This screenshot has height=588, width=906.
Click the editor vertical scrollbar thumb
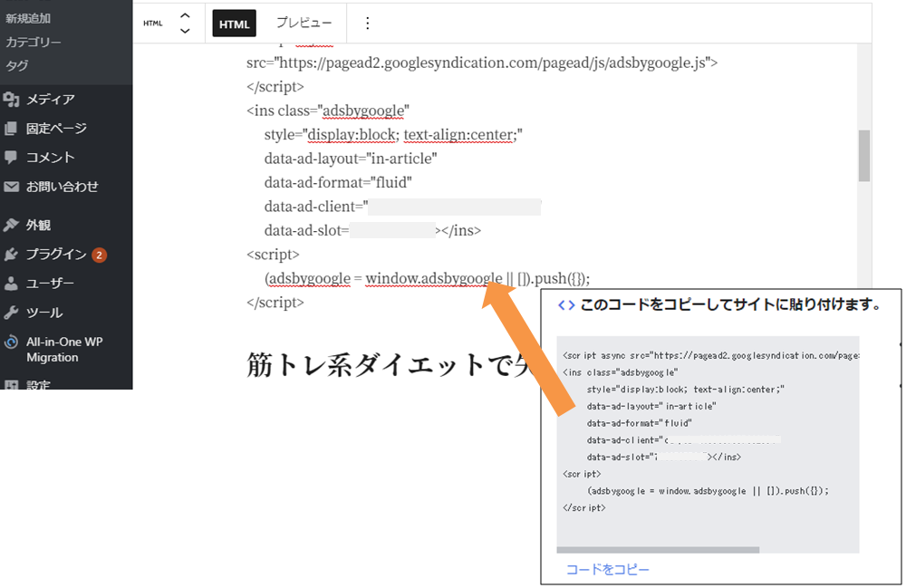point(863,156)
